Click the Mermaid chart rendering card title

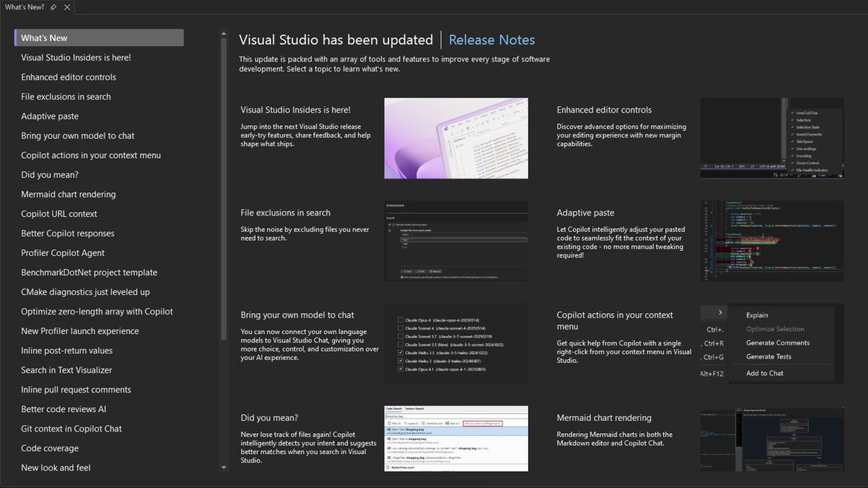click(x=604, y=417)
